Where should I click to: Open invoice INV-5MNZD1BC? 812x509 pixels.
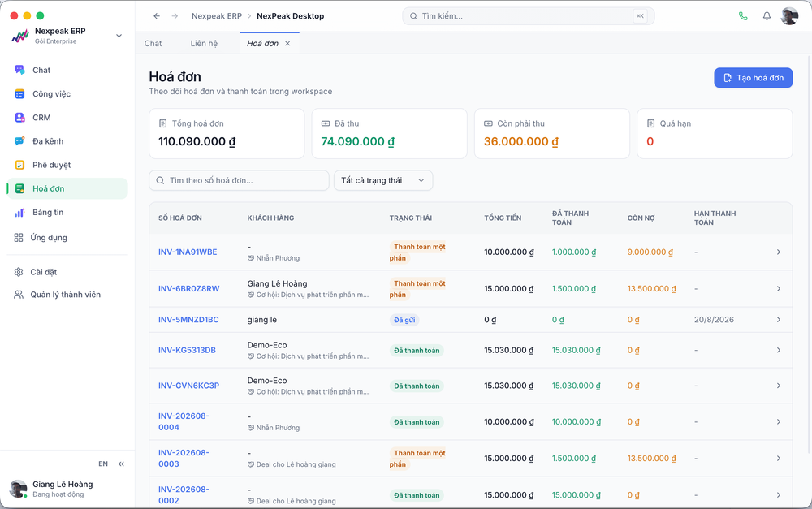(188, 320)
